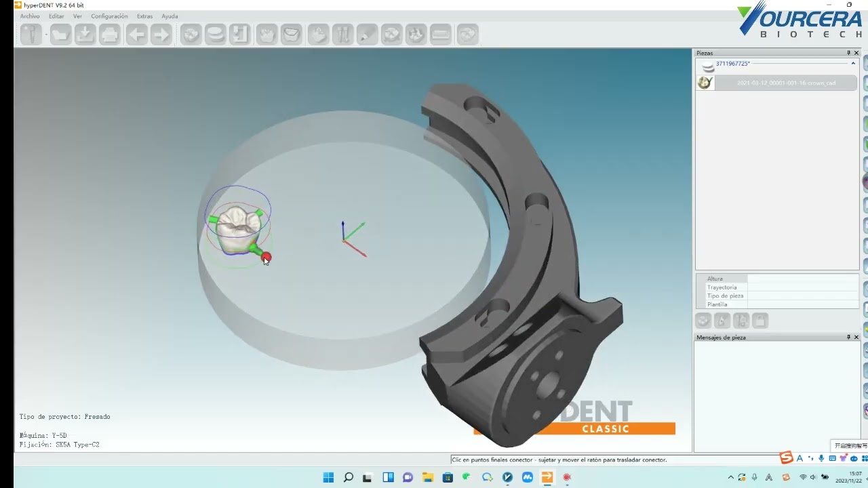Image resolution: width=868 pixels, height=488 pixels.
Task: Click third part-action button below properties table
Action: click(741, 321)
